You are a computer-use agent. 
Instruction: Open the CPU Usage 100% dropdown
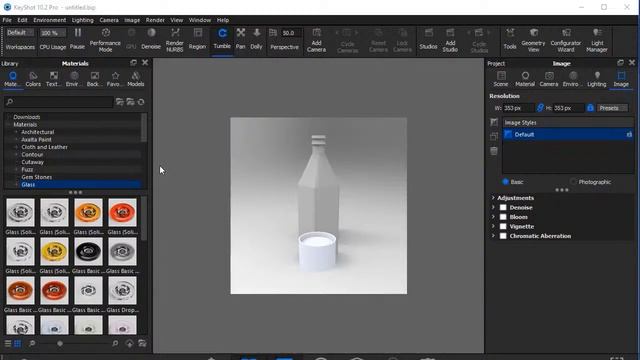point(52,33)
